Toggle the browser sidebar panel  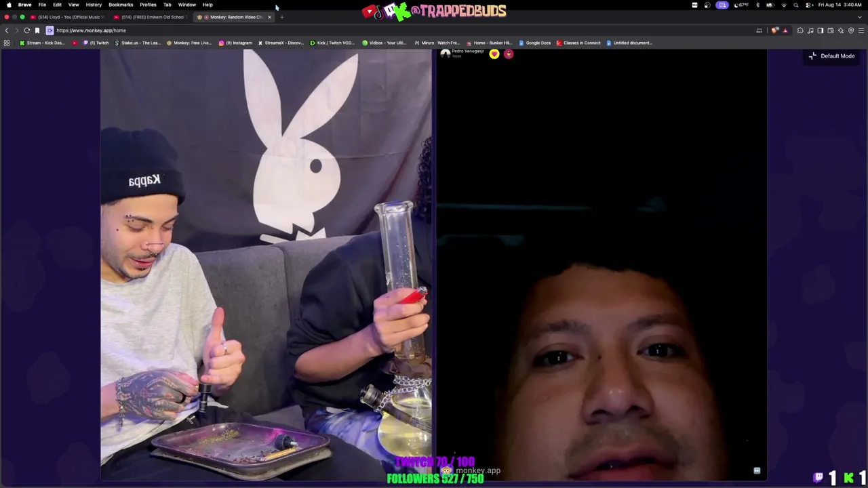tap(821, 30)
